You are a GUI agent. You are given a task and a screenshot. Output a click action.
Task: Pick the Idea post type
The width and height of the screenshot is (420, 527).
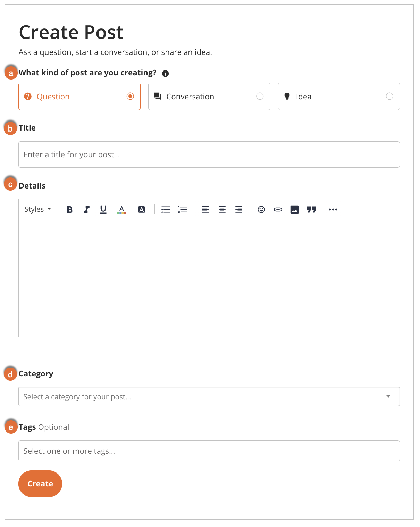coord(339,96)
